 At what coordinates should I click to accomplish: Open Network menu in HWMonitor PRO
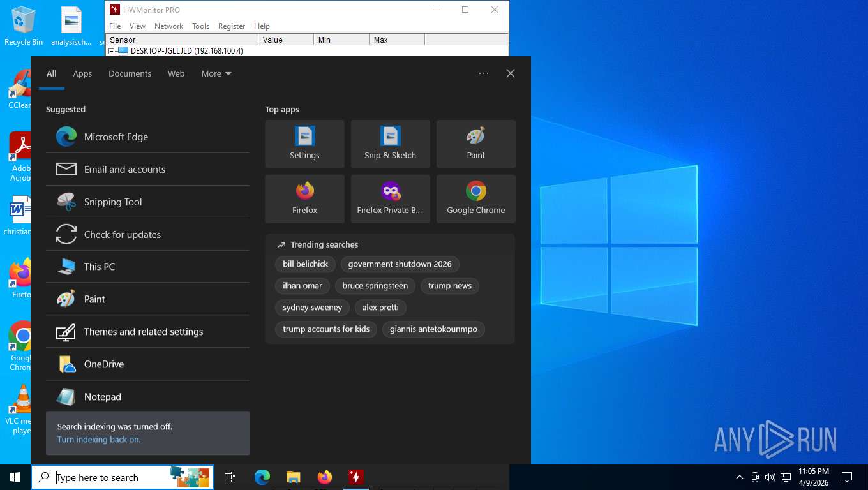(168, 26)
